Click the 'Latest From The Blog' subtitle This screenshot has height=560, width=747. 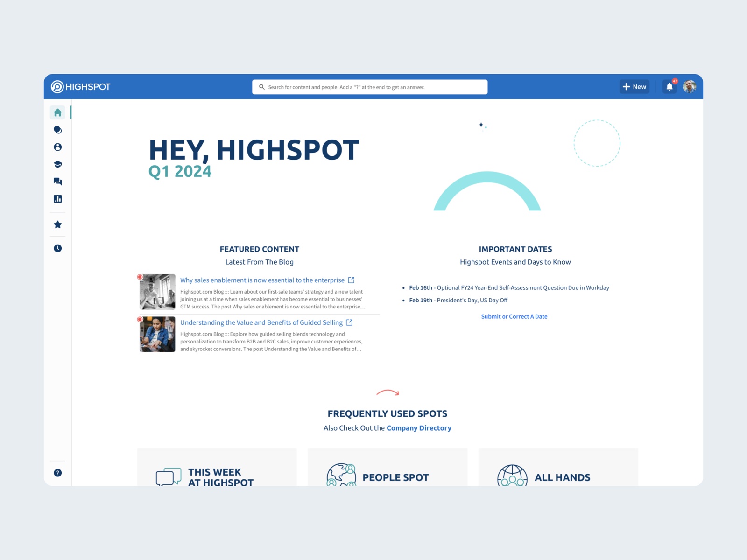click(x=260, y=262)
